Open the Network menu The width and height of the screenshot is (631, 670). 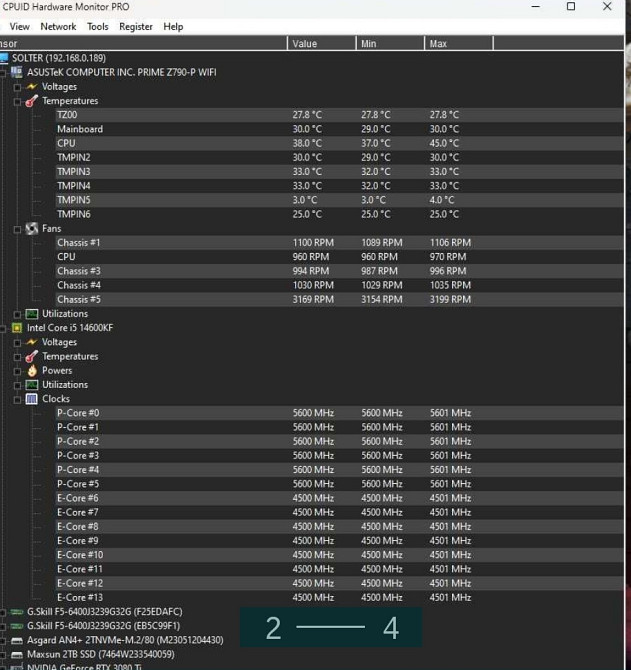click(x=58, y=27)
